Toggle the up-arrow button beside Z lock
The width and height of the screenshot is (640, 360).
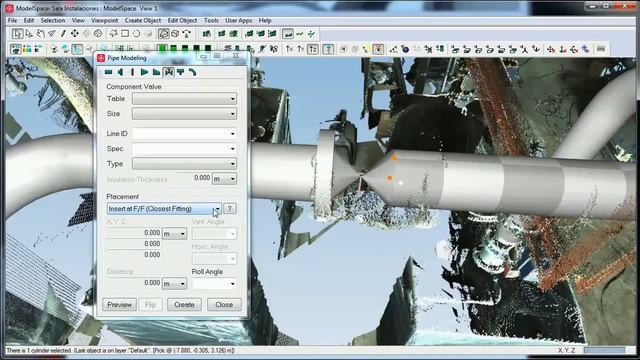328,49
